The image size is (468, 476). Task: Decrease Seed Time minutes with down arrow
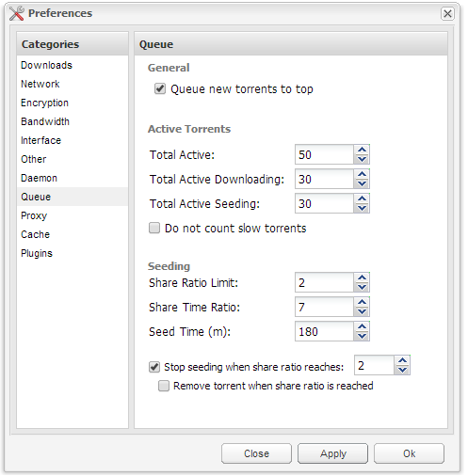362,336
